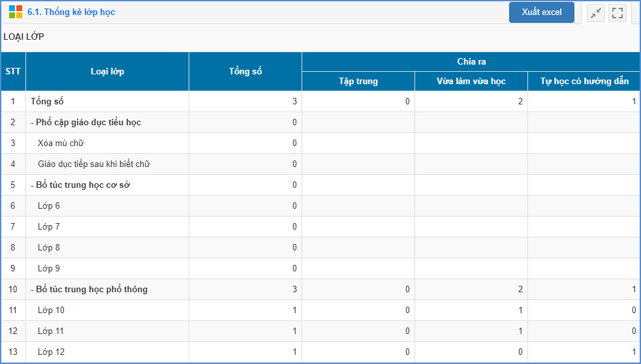
Task: Expand the report to fullscreen
Action: click(x=618, y=13)
